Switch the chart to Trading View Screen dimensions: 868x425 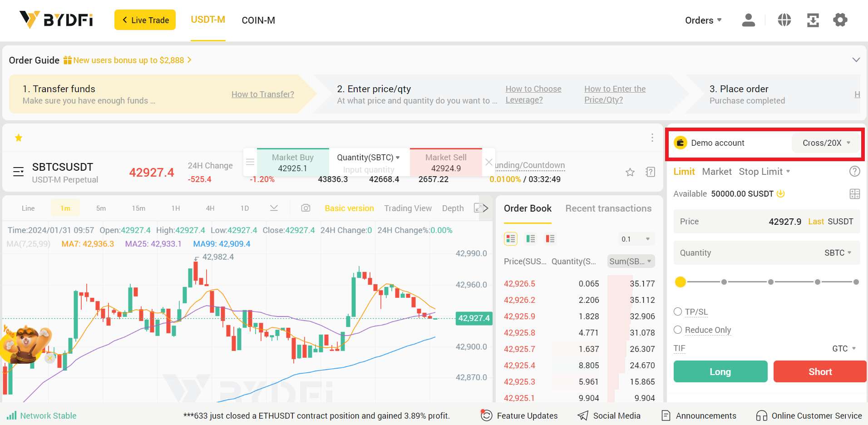point(408,208)
